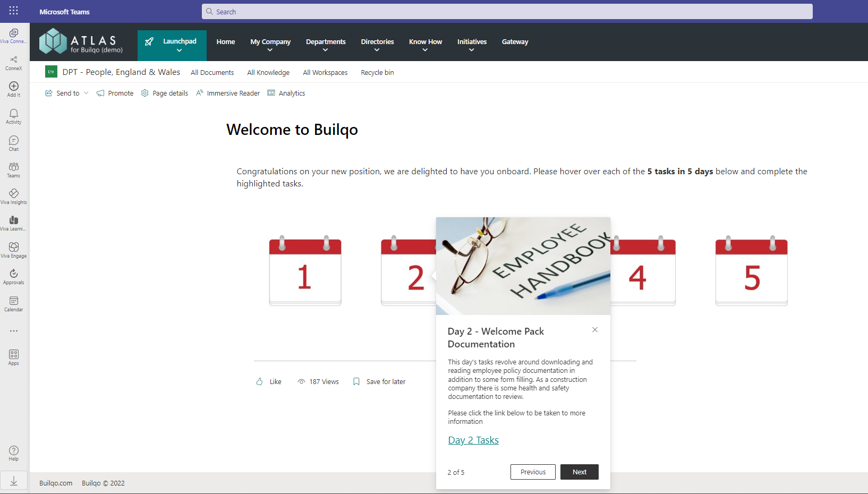Click in the Teams search box
Viewport: 868px width, 494px height.
507,12
